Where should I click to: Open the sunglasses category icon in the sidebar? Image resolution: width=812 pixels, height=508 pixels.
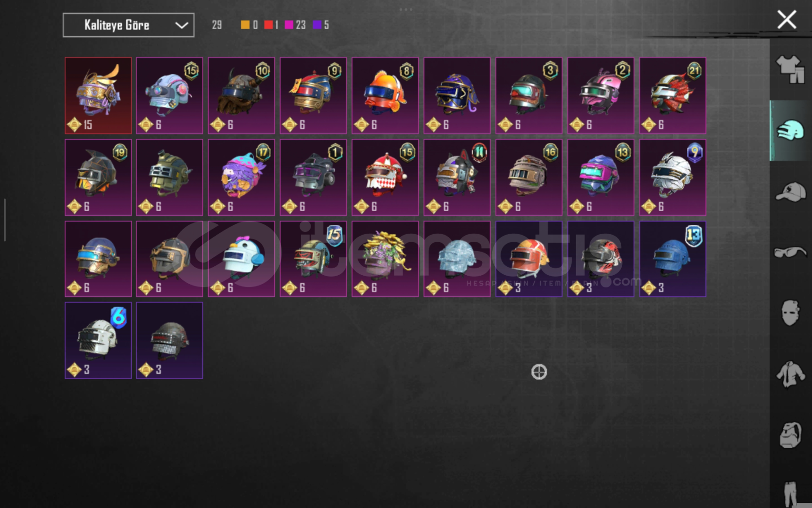[x=790, y=252]
